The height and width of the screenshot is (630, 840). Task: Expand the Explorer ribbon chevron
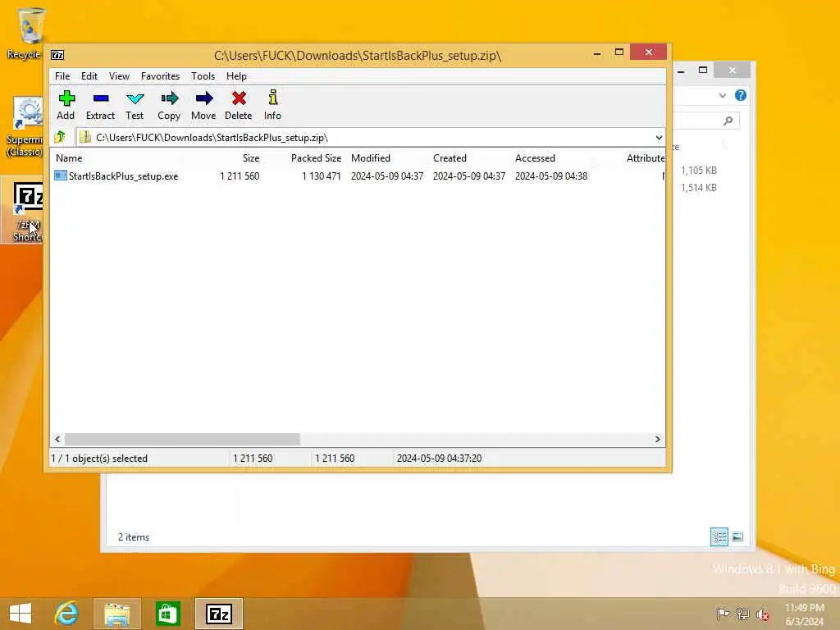pos(722,95)
